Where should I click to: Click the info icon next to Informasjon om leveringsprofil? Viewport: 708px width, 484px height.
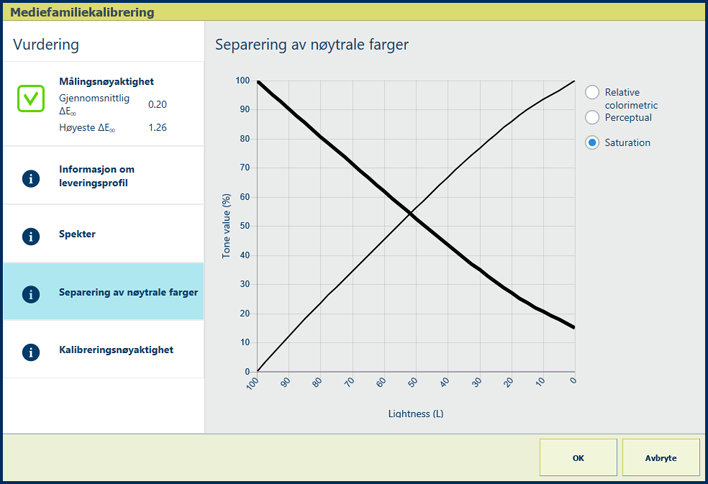pos(31,178)
